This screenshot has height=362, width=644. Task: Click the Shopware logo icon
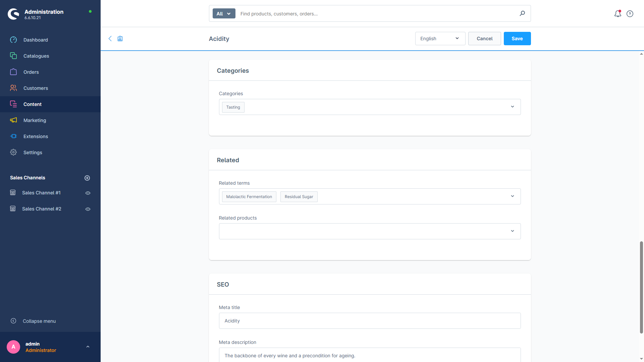tap(13, 14)
